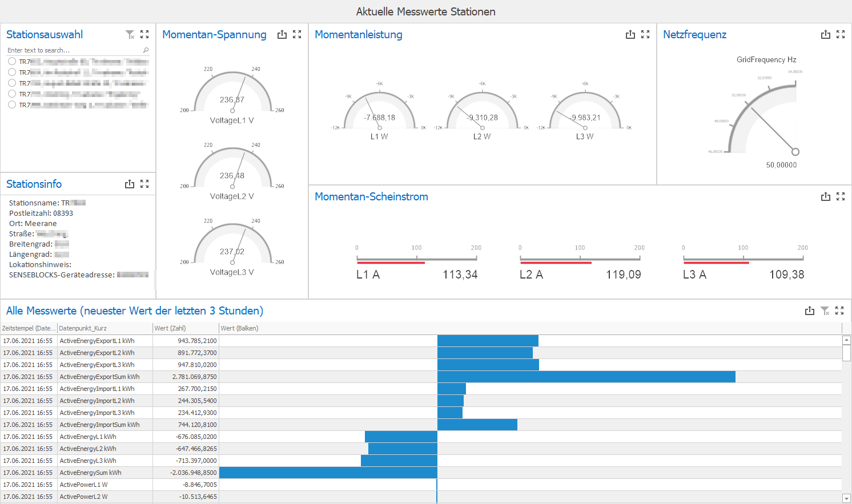Select the fourth TR7 station radio button
852x504 pixels.
12,94
